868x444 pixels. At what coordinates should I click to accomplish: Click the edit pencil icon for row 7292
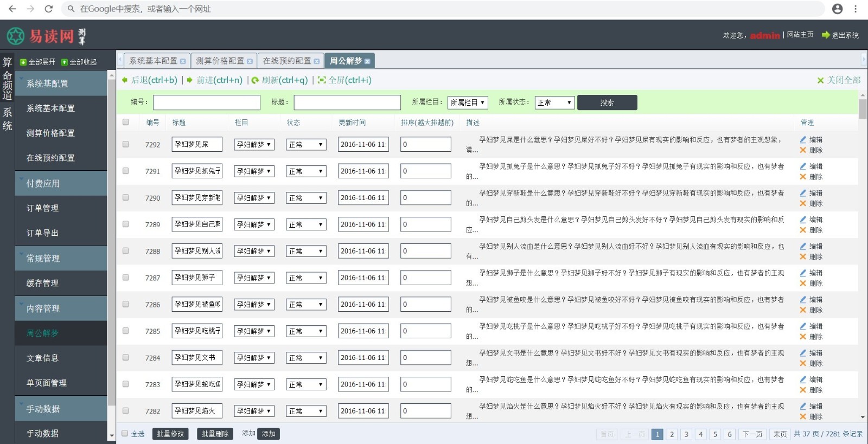click(803, 139)
